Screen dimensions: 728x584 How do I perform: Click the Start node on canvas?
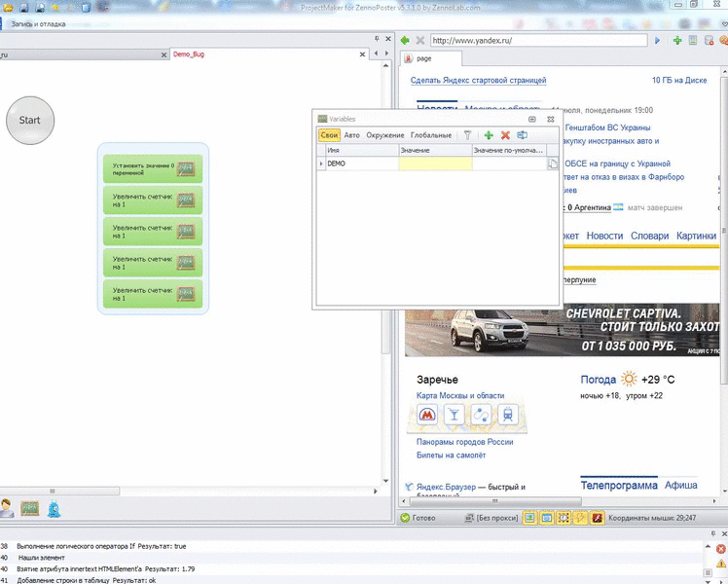[x=30, y=121]
